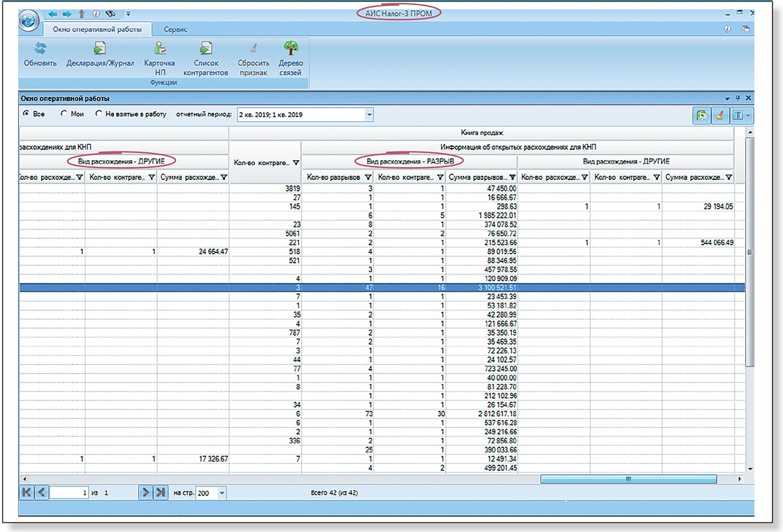
Task: Open filter on Кол-во разрывов column
Action: tap(368, 177)
